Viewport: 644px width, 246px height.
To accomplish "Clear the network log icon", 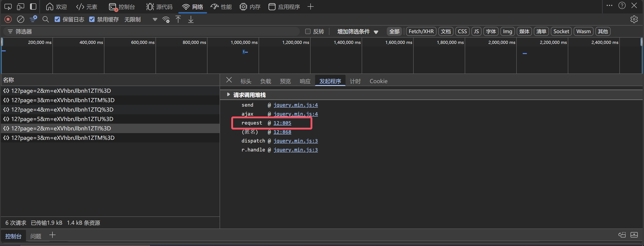I will coord(20,19).
